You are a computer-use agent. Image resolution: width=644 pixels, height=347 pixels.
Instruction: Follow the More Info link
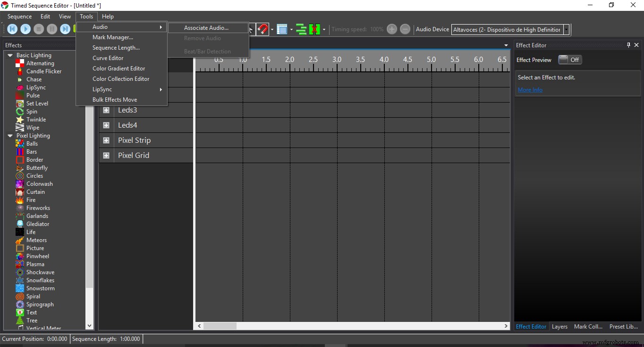click(x=530, y=90)
